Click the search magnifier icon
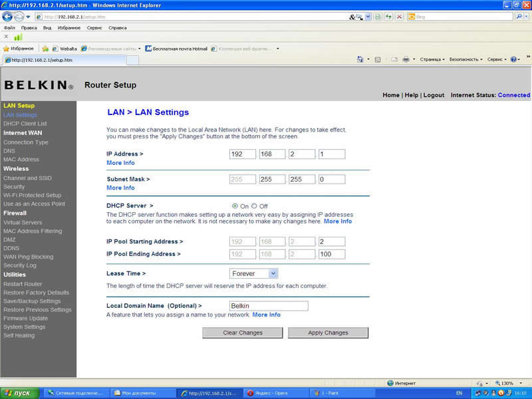Screen dimensions: 532x399 click(519, 16)
